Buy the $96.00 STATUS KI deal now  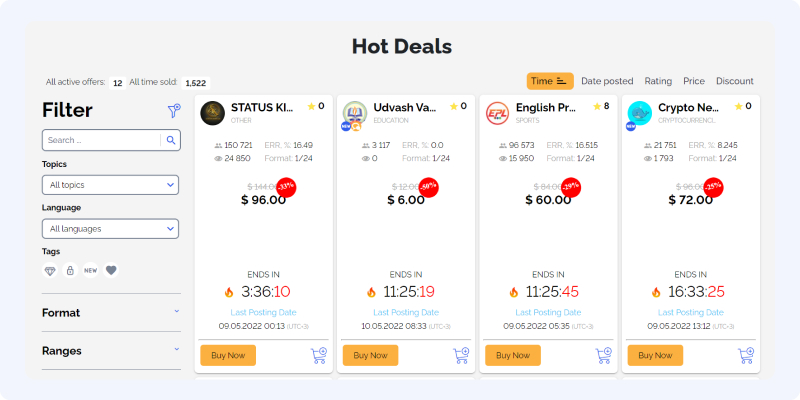tap(228, 356)
